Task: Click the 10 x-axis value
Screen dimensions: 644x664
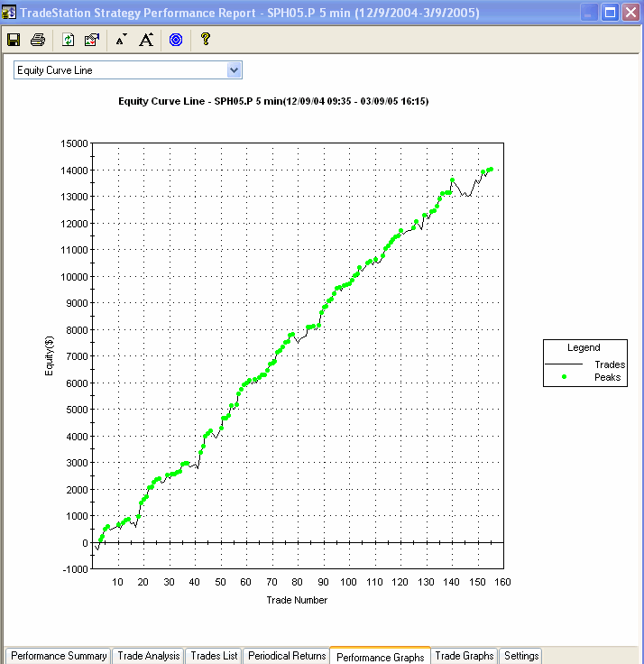Action: [118, 582]
